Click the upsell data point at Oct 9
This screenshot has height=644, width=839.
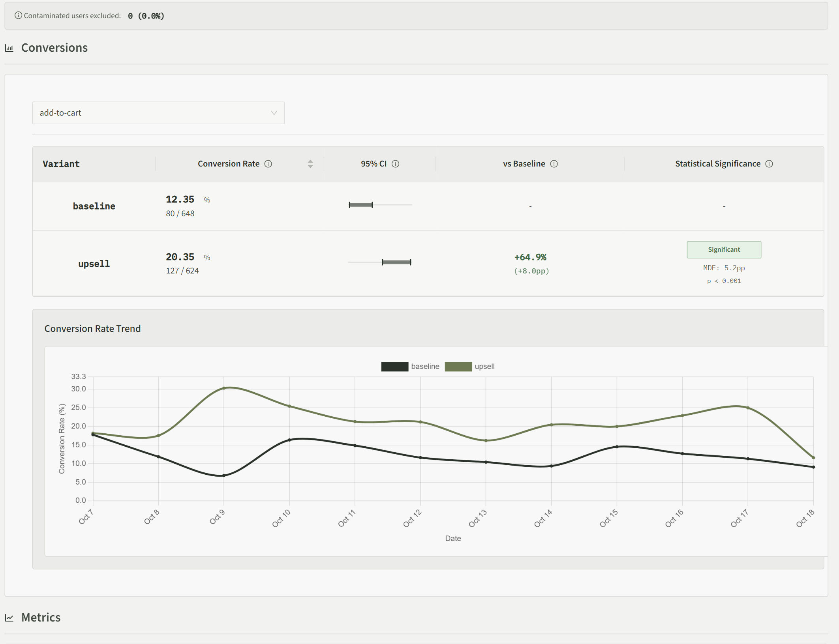point(224,388)
